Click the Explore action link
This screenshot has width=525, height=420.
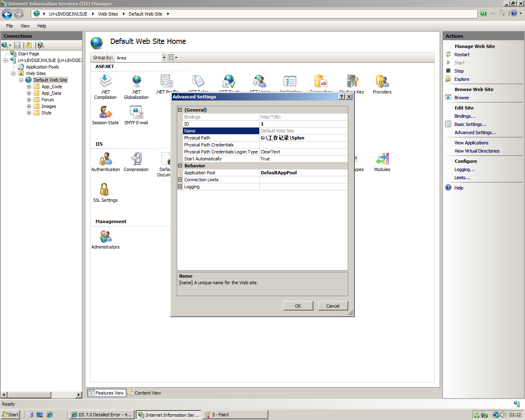[461, 79]
